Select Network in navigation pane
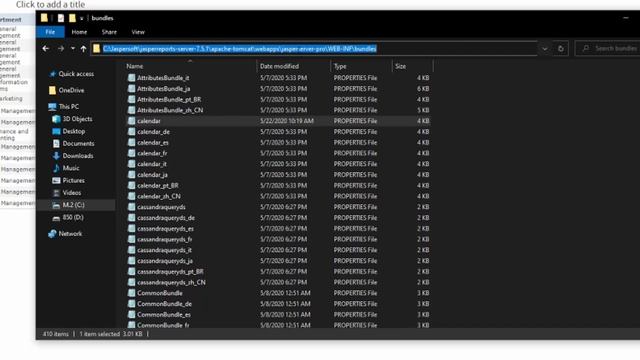The image size is (640, 360). click(70, 233)
